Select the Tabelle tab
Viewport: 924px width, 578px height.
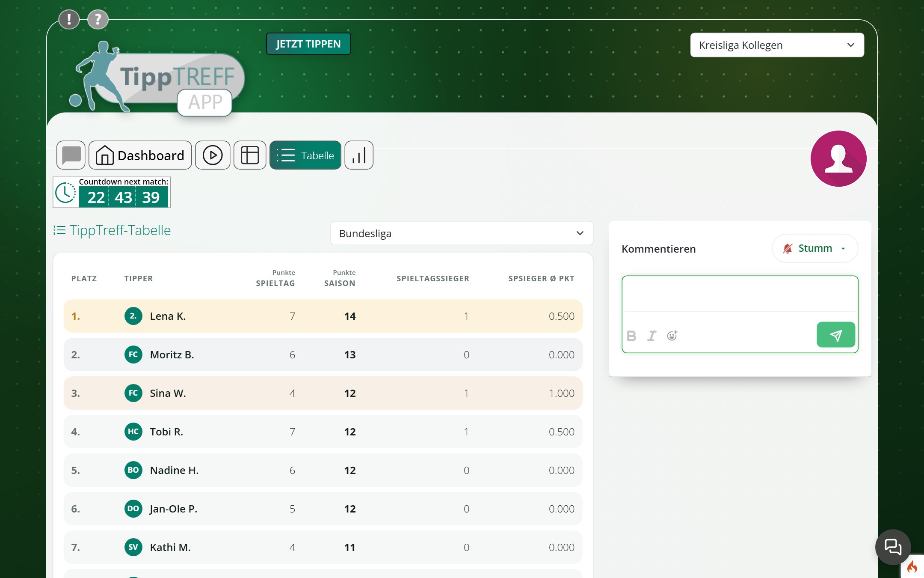click(x=305, y=155)
